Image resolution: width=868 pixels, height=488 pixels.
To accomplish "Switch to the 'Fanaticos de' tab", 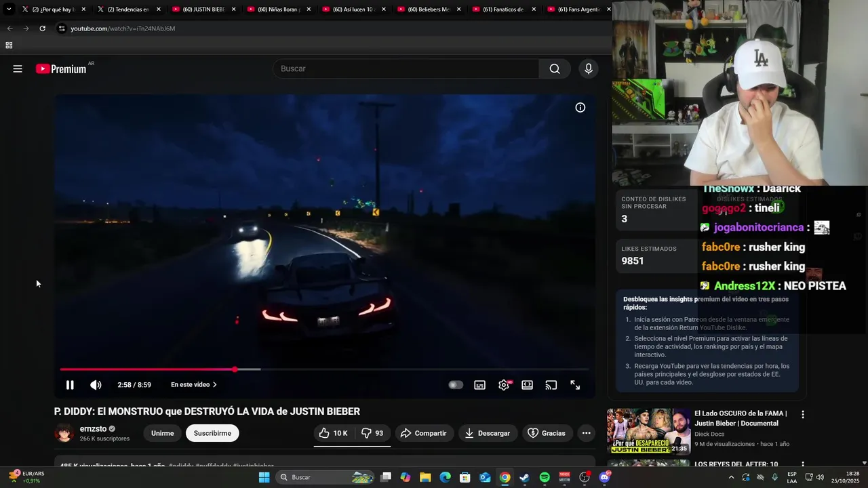I will [502, 9].
